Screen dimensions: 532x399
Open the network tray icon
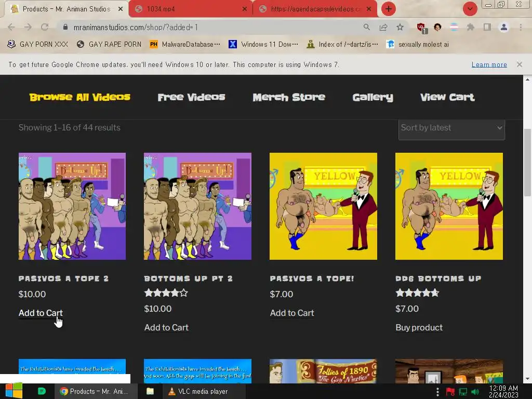pyautogui.click(x=463, y=392)
